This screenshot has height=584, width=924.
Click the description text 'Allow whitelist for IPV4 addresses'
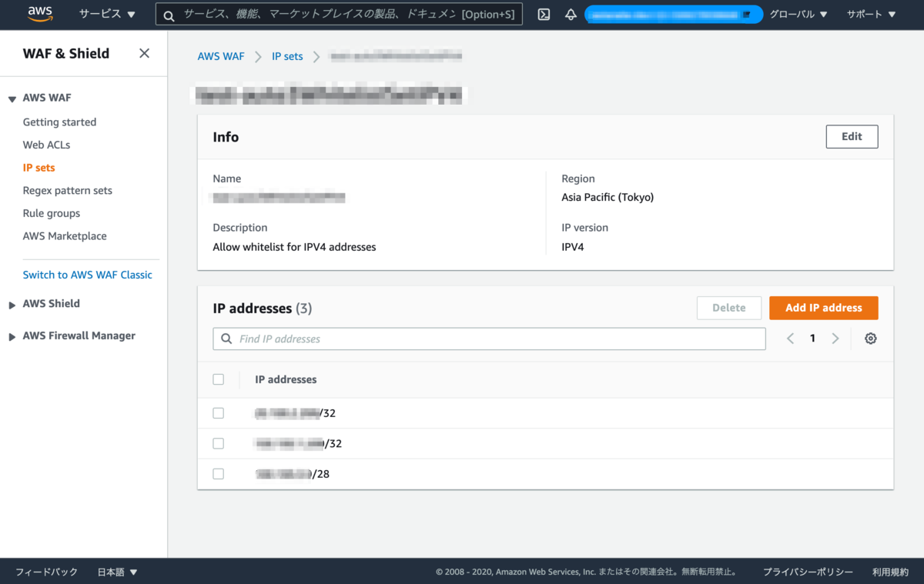294,247
